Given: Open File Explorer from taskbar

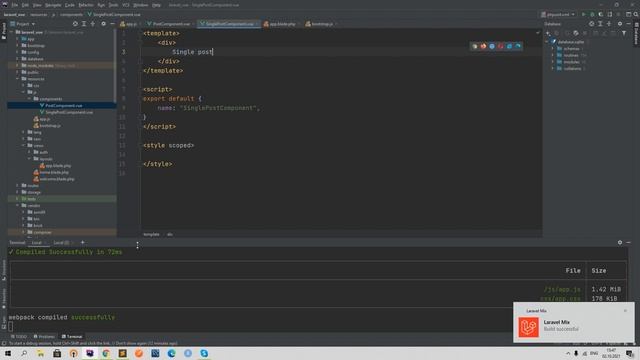Looking at the screenshot, I should (x=40, y=353).
